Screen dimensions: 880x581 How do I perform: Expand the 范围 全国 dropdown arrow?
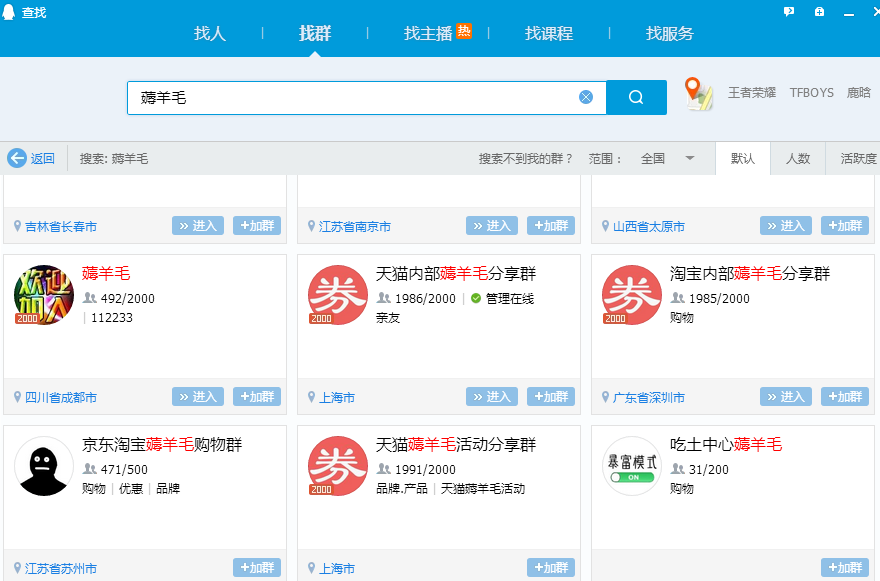click(x=690, y=158)
